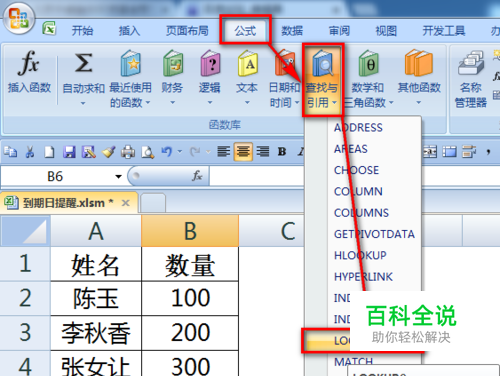Select the COLUMNS function entry
Screen dimensions: 500x376
click(x=361, y=213)
